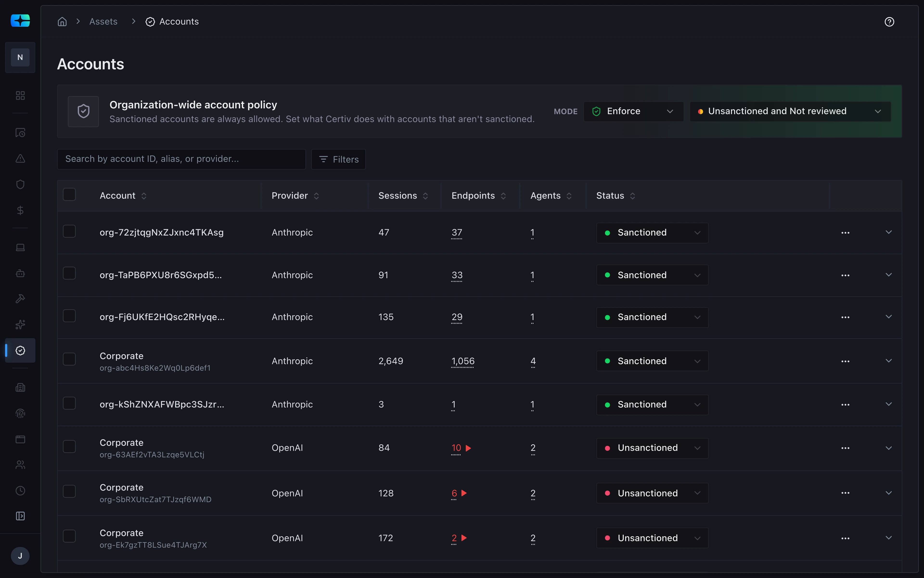Expand the org-kShZNXAFWBpc3SJzr row chevron
Screen dimensions: 924x578
[x=888, y=404]
